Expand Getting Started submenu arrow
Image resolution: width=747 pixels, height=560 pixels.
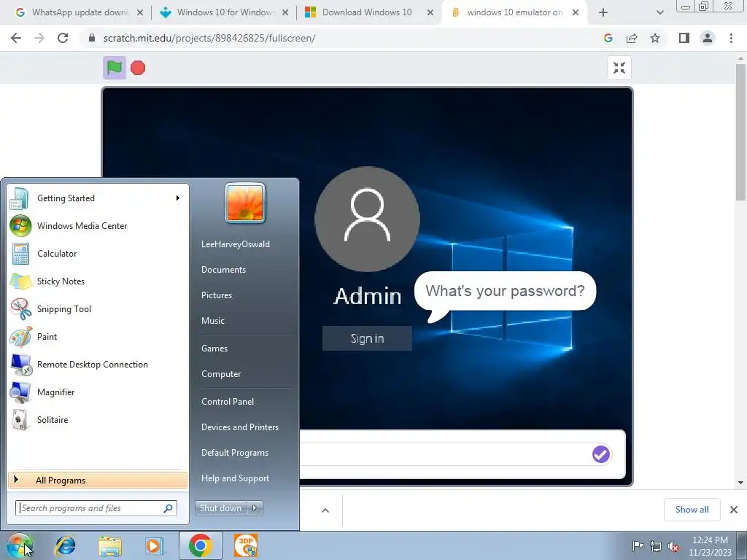click(178, 198)
